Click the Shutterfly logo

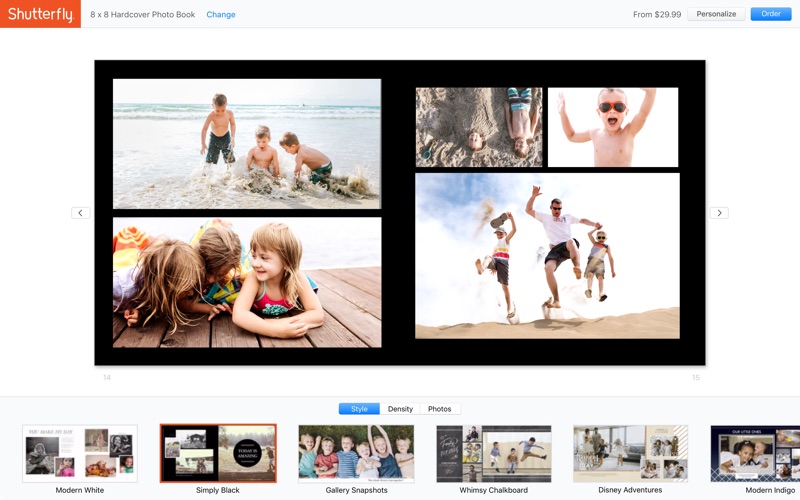[40, 14]
